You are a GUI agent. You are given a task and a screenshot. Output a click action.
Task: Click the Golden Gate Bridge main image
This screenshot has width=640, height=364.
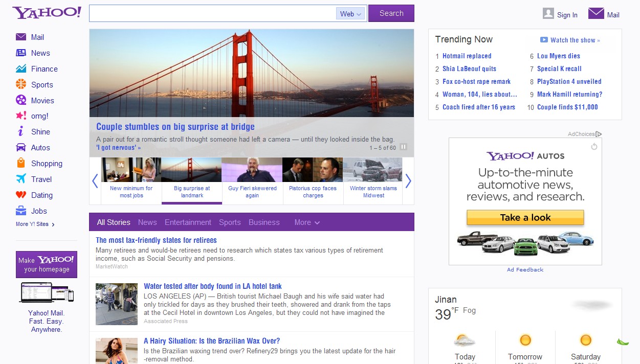pos(252,73)
